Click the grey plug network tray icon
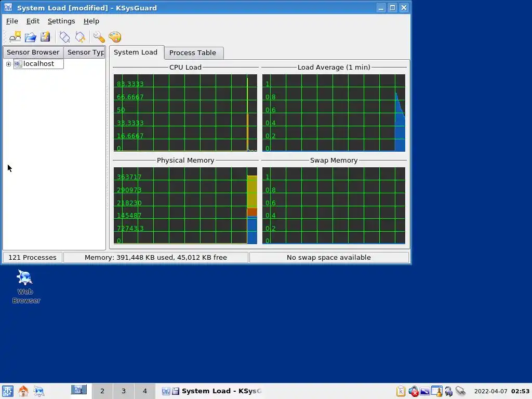This screenshot has height=399, width=532. 460,391
